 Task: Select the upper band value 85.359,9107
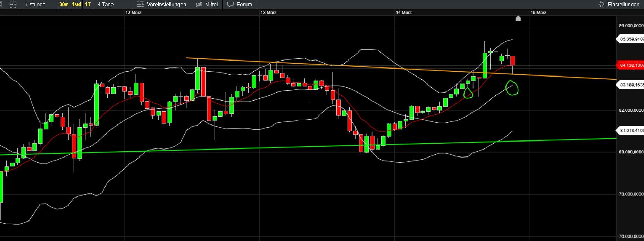(x=630, y=39)
